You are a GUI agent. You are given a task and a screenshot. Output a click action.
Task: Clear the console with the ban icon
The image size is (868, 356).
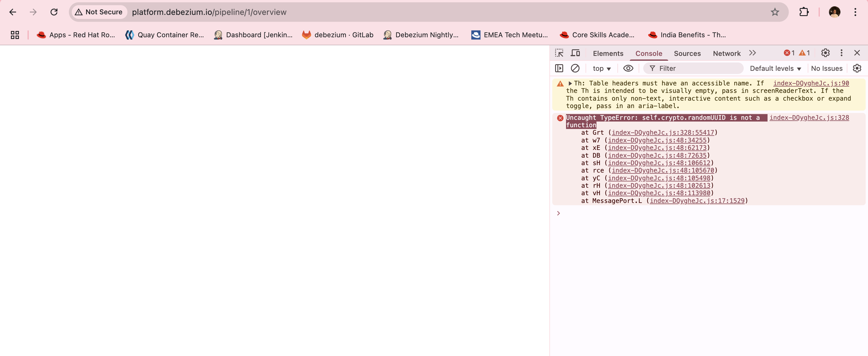click(575, 68)
